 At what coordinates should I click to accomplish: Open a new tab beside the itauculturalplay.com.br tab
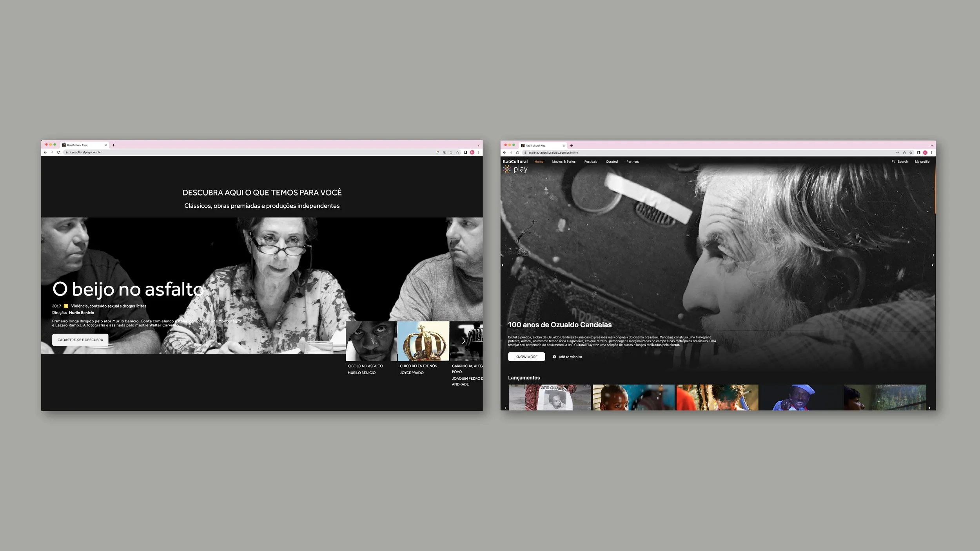click(113, 145)
